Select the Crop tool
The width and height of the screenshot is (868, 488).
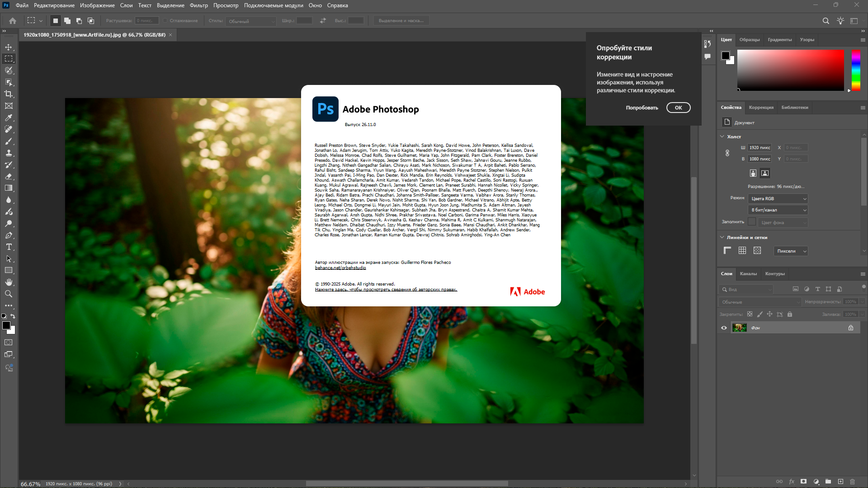(9, 94)
